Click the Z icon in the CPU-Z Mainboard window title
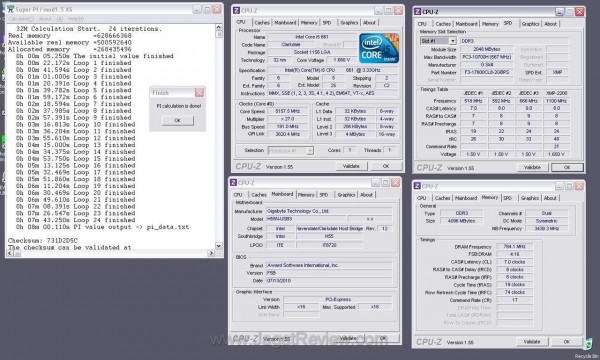 point(233,182)
